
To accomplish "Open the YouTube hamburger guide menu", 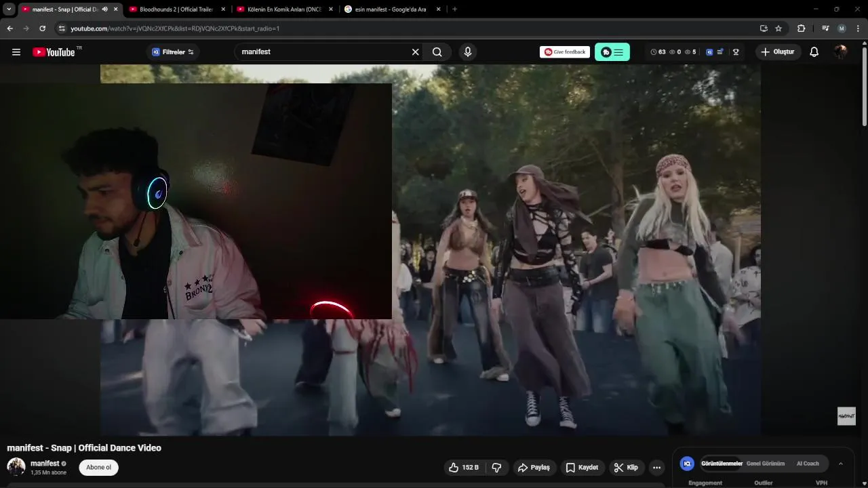I will pos(16,52).
